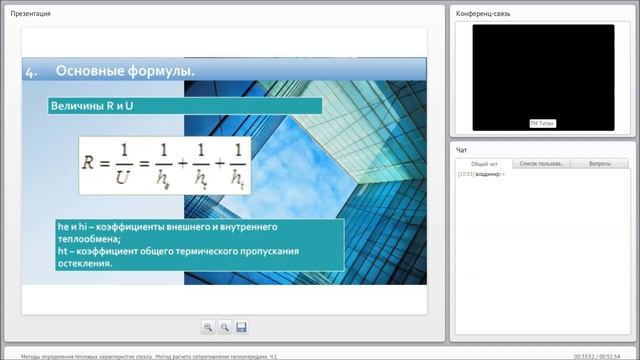Save the presentation with the floppy icon
The width and height of the screenshot is (640, 360).
241,327
